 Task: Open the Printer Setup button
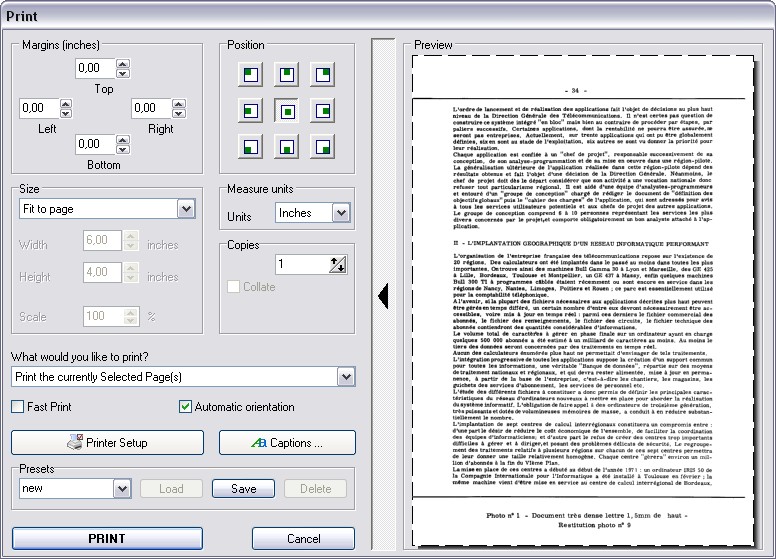pyautogui.click(x=107, y=442)
